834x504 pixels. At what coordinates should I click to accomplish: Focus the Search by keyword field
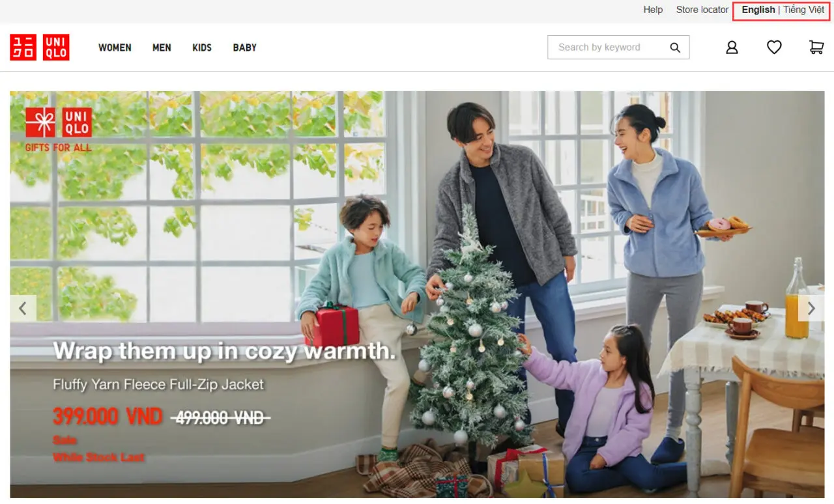point(618,48)
